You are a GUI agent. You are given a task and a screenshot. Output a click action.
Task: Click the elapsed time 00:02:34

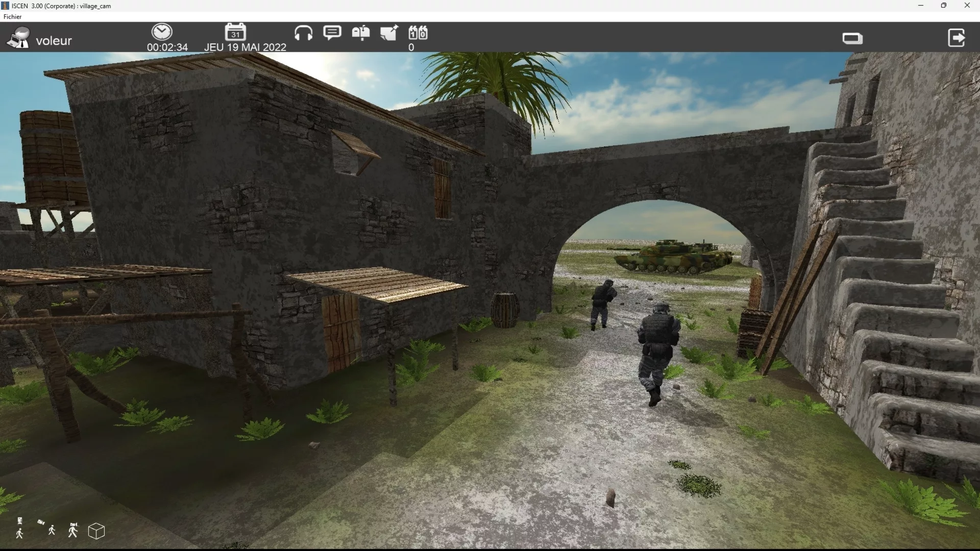[x=167, y=47]
